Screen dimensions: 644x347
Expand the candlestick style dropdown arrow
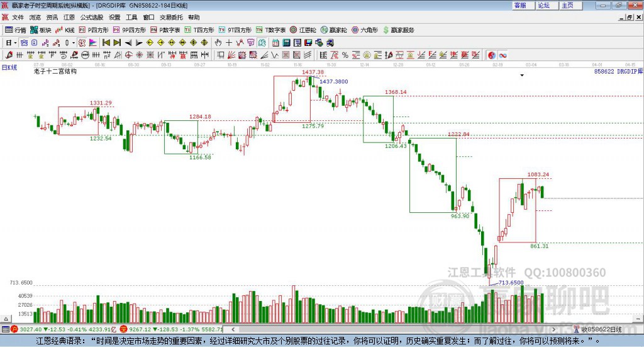click(x=74, y=43)
